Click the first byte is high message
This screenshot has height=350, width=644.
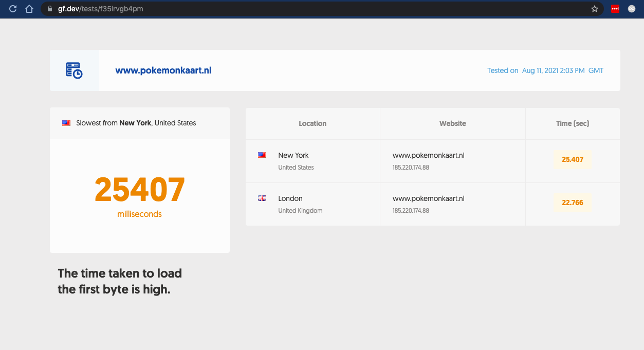[120, 281]
